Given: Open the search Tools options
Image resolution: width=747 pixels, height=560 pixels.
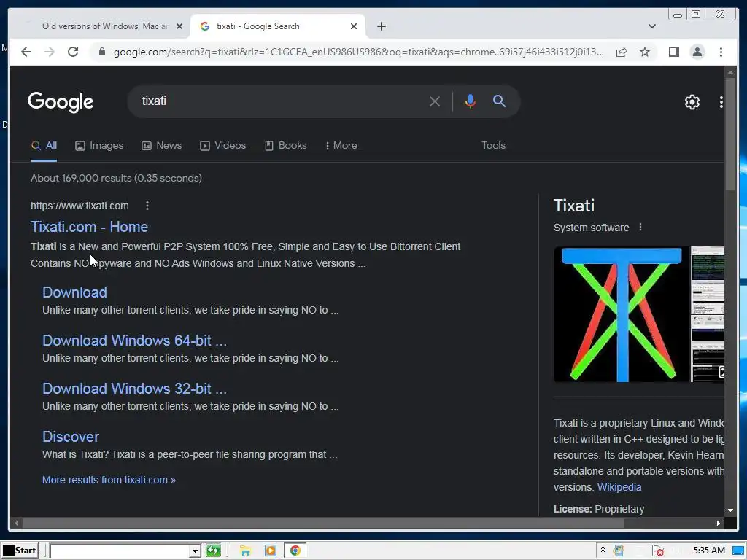Looking at the screenshot, I should click(x=493, y=146).
